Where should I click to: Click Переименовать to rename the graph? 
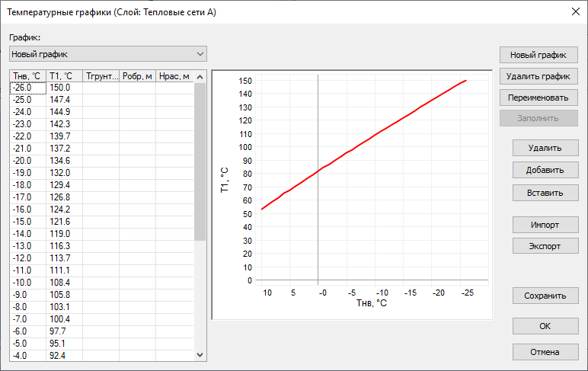(x=538, y=98)
